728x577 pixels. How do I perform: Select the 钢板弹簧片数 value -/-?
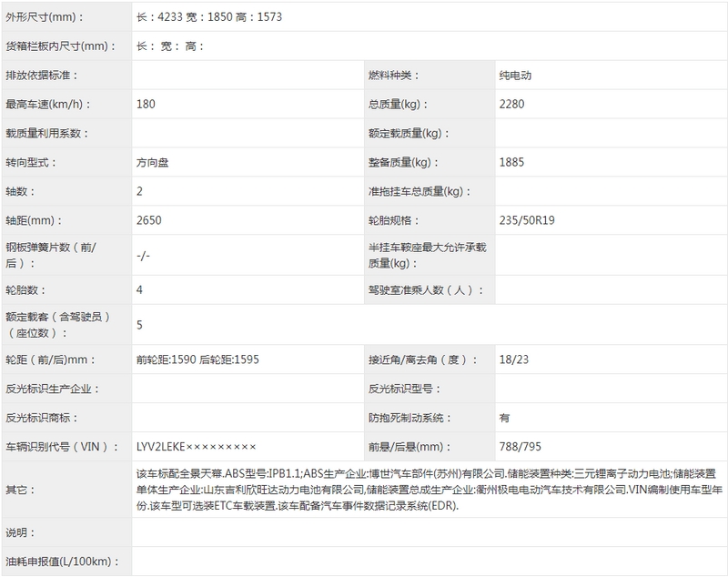143,256
